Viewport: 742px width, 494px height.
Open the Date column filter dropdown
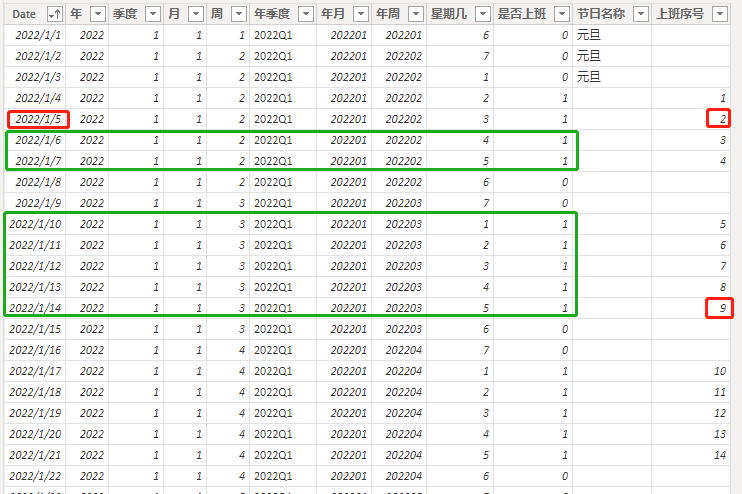point(55,15)
